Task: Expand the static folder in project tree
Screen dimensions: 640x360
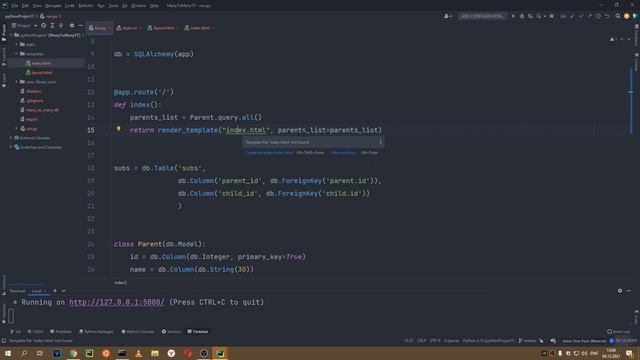Action: tap(17, 44)
